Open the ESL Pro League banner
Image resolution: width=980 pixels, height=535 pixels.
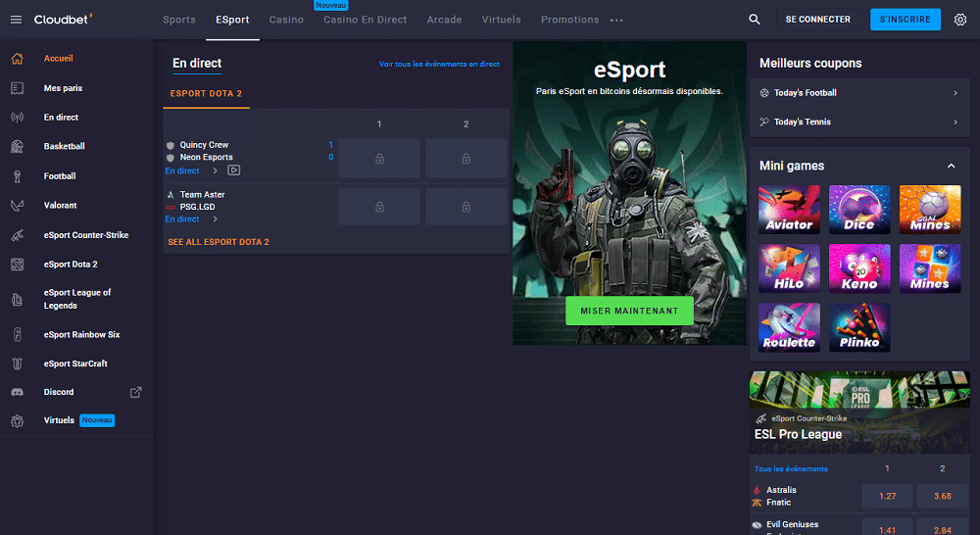point(859,412)
